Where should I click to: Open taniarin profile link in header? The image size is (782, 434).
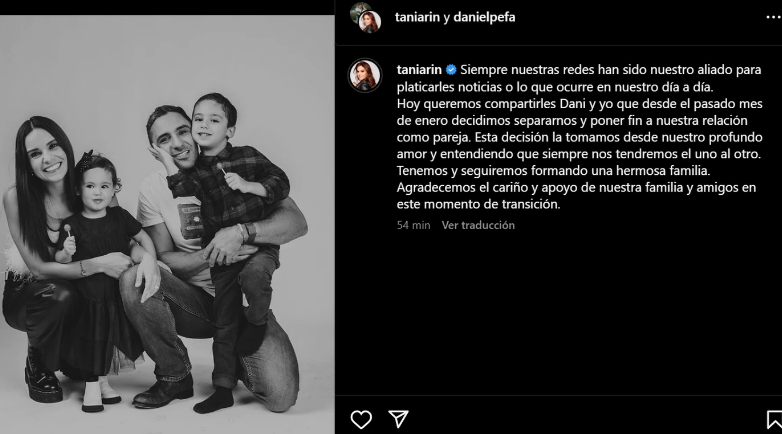417,17
